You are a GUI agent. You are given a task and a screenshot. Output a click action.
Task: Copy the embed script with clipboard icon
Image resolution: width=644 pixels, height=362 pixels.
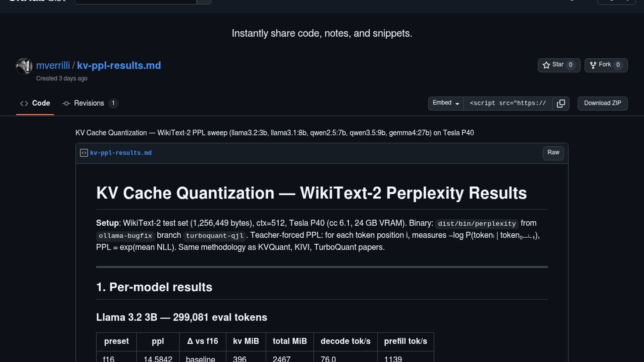click(x=561, y=103)
